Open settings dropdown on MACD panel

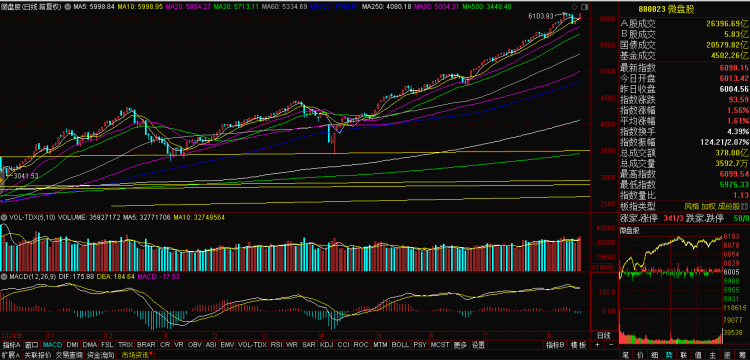[x=4, y=277]
